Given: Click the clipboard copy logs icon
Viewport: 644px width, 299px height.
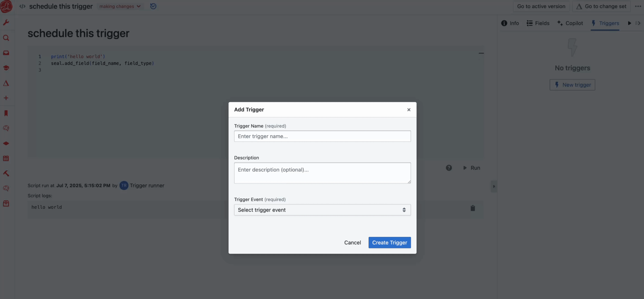Looking at the screenshot, I should coord(473,208).
